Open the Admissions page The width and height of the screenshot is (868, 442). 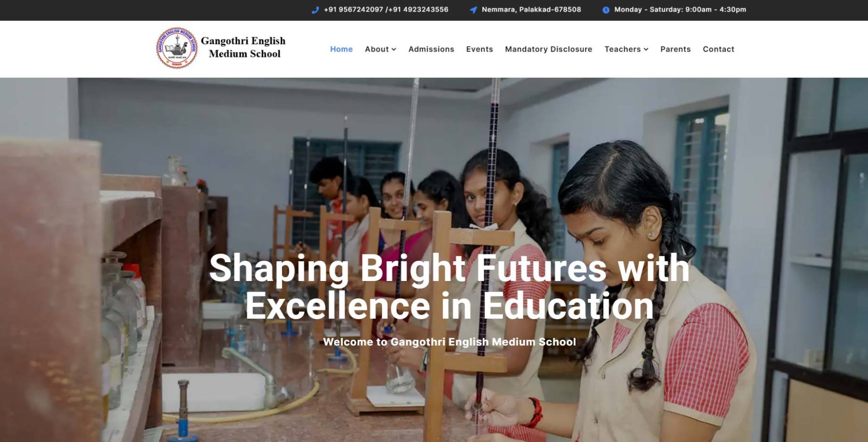pyautogui.click(x=431, y=49)
